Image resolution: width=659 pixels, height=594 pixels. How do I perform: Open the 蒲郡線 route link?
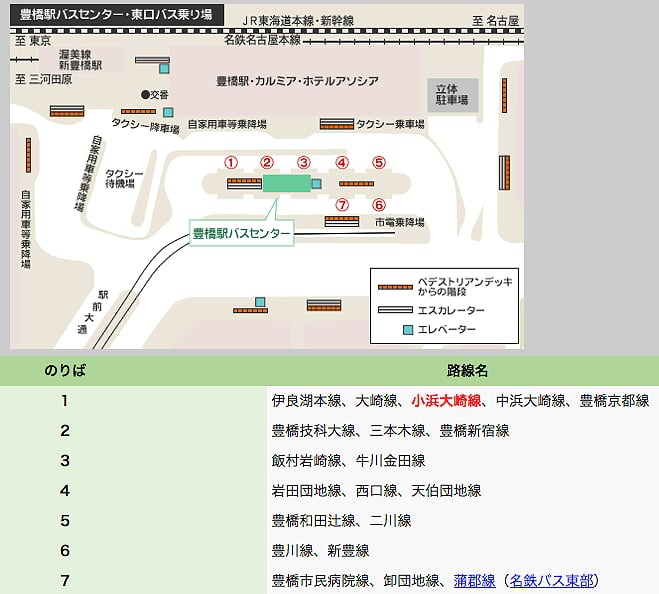pyautogui.click(x=474, y=581)
